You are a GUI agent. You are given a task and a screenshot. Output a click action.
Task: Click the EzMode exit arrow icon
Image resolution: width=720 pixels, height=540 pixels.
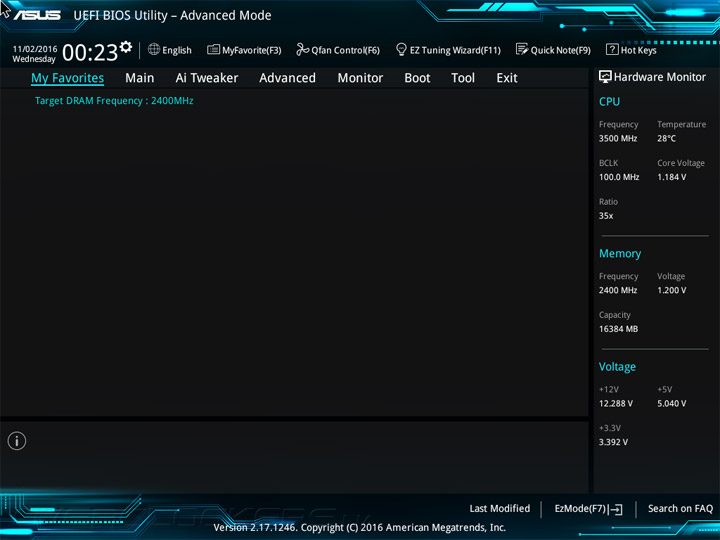tap(616, 509)
